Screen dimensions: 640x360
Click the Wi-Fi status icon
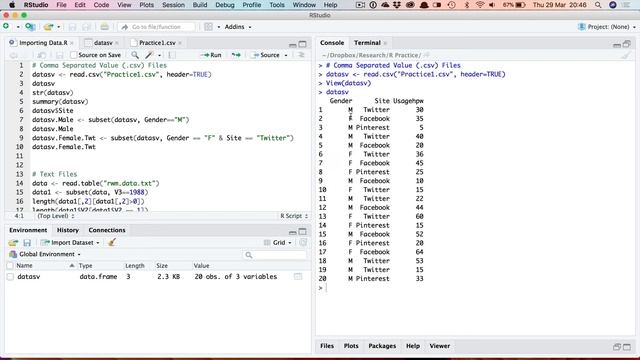[x=480, y=5]
